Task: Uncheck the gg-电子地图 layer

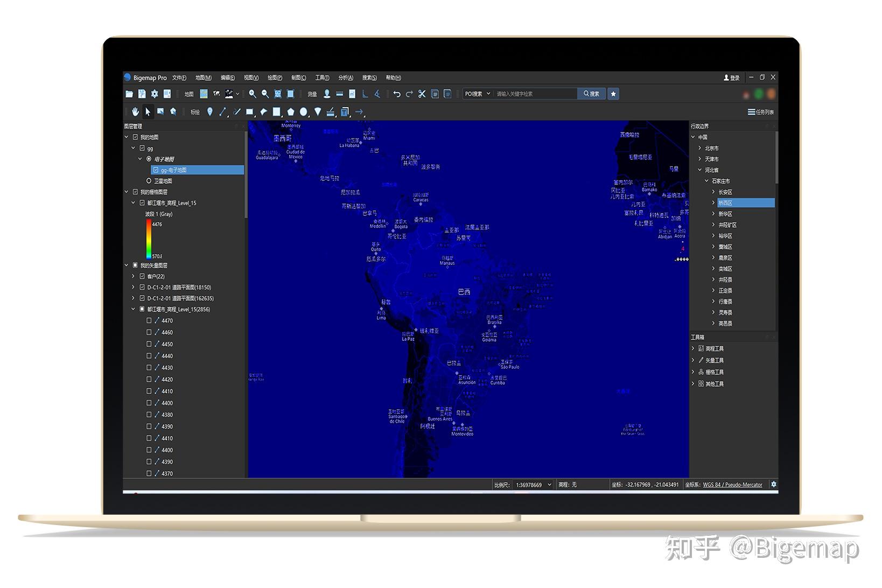Action: click(156, 170)
